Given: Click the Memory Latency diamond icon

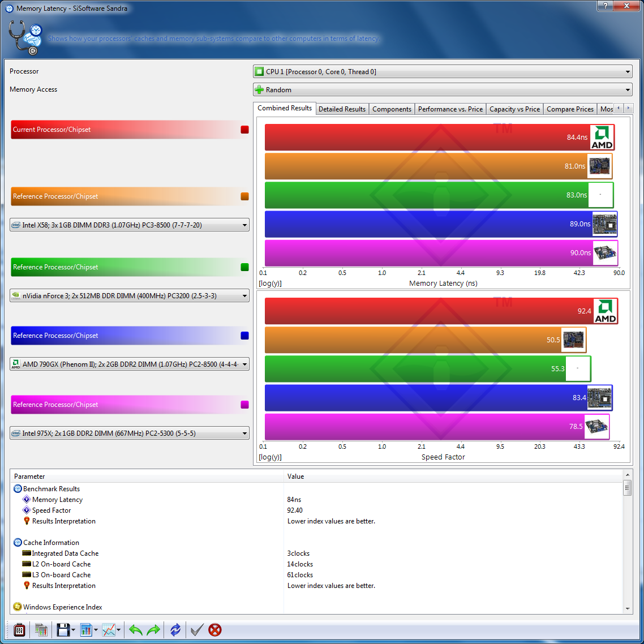Looking at the screenshot, I should point(27,500).
